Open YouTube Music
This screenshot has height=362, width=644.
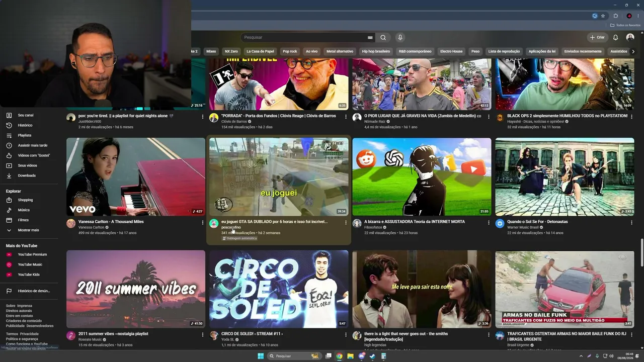(31, 264)
